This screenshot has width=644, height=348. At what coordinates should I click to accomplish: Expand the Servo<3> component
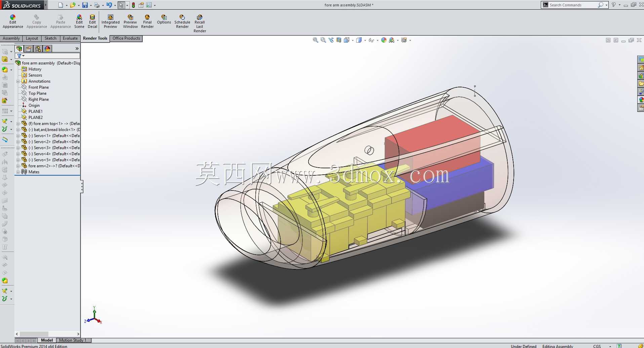pyautogui.click(x=18, y=148)
